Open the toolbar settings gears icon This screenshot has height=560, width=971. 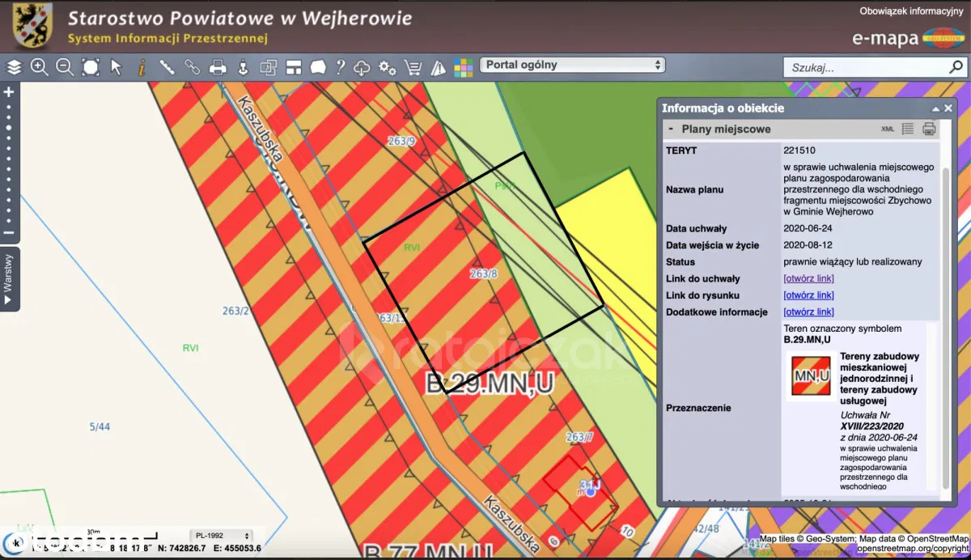tap(388, 67)
